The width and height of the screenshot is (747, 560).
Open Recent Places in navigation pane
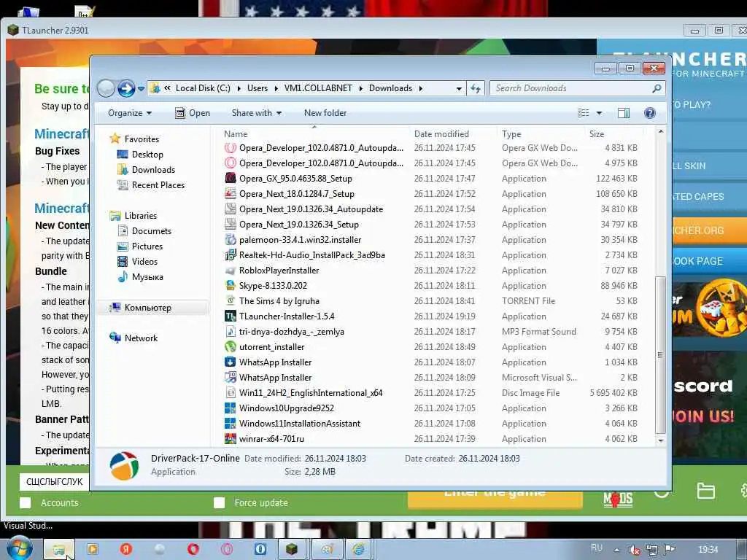coord(158,184)
